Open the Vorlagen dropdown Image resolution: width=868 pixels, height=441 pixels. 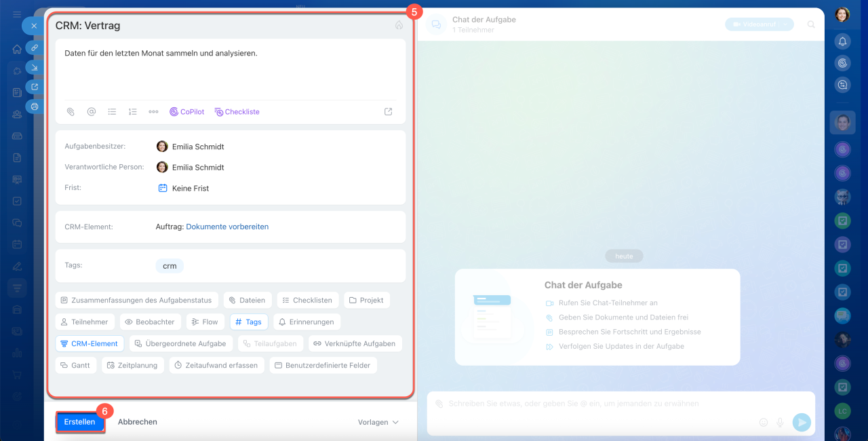tap(378, 422)
